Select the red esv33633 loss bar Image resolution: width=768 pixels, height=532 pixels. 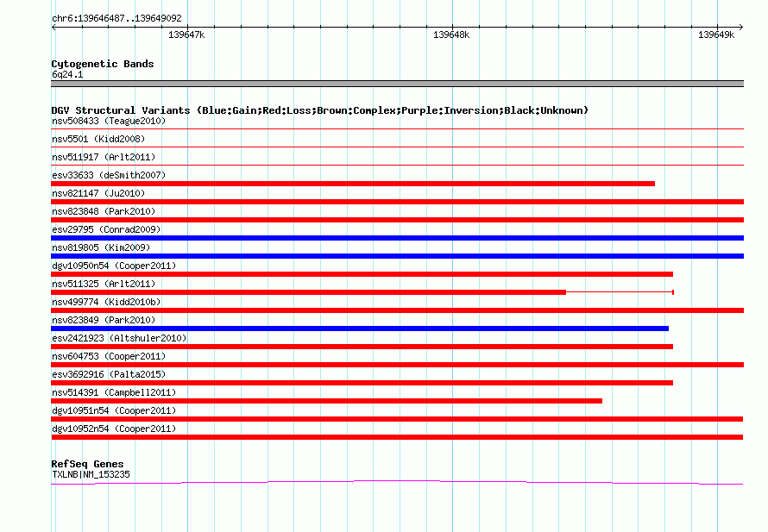[x=353, y=184]
